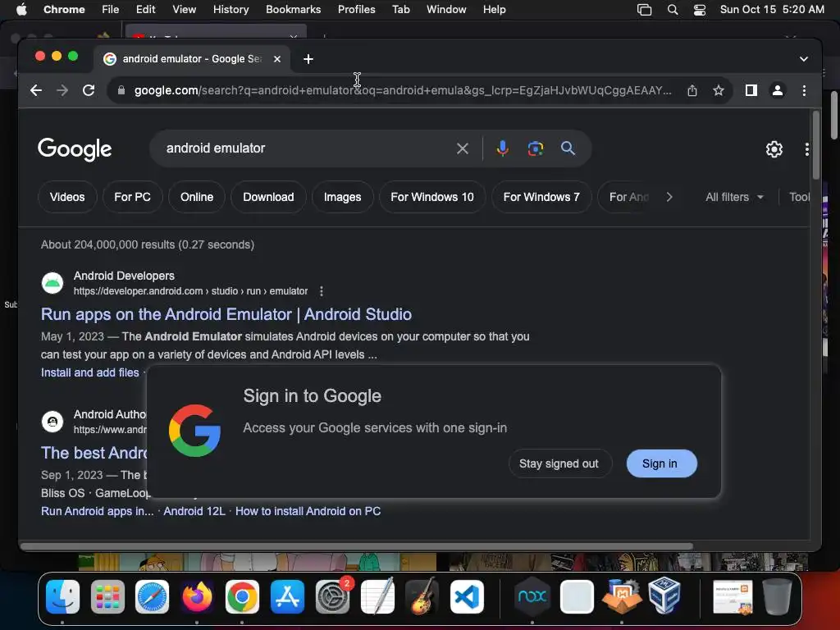Open Firefox from the dock
The width and height of the screenshot is (840, 630).
[197, 596]
